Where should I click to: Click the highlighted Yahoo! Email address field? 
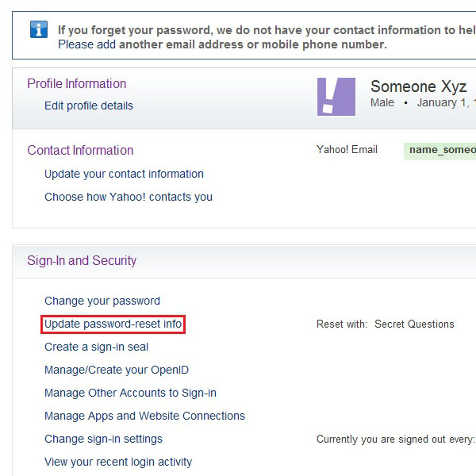[440, 151]
